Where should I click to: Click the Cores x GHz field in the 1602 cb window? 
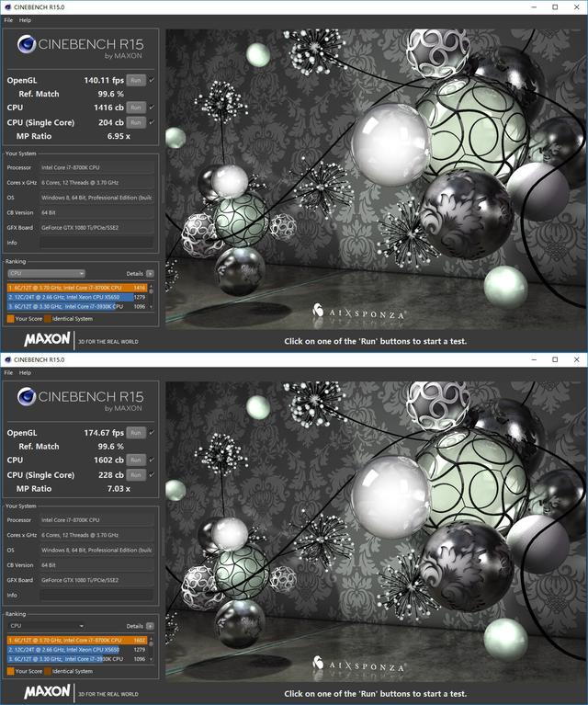96,535
